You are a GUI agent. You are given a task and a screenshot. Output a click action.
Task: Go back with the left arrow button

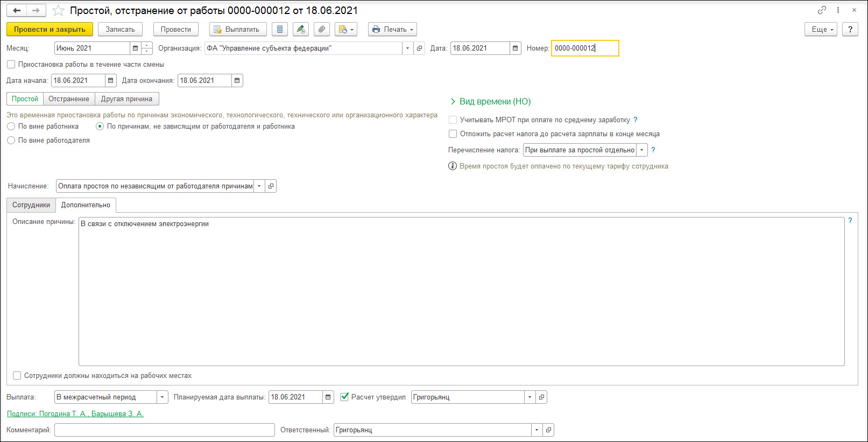point(17,10)
